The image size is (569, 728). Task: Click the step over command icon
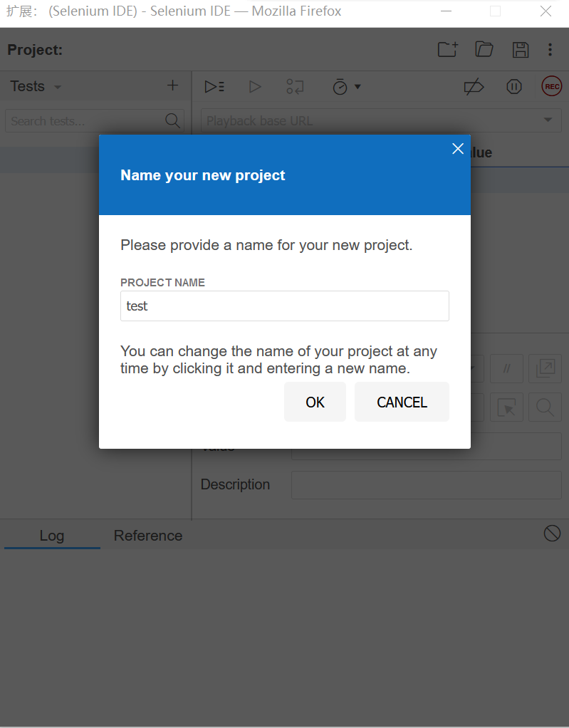pyautogui.click(x=295, y=86)
